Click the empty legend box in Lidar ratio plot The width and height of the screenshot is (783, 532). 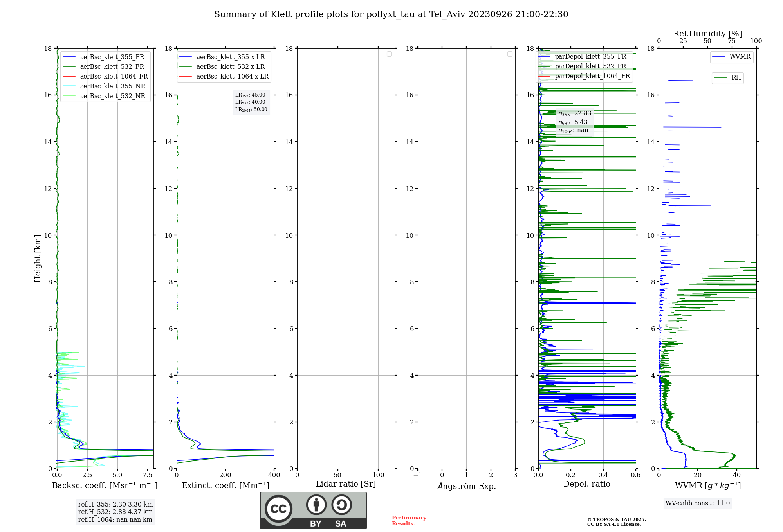pyautogui.click(x=389, y=54)
